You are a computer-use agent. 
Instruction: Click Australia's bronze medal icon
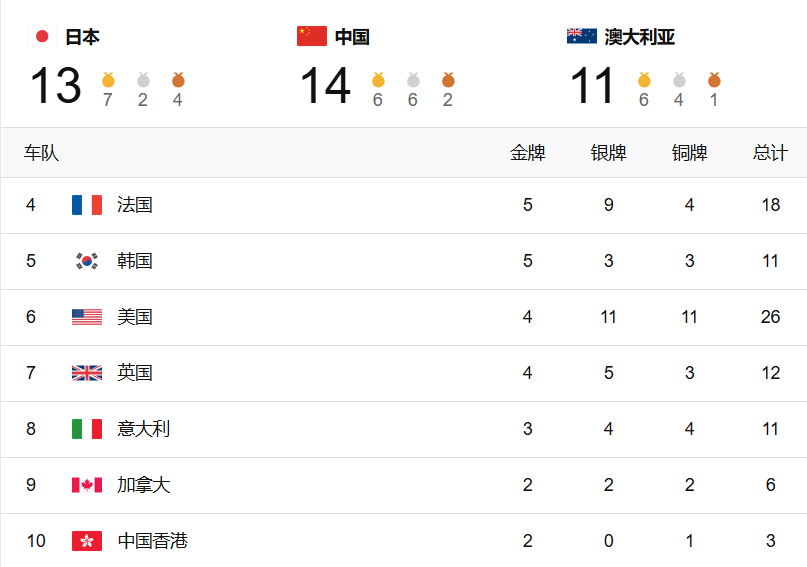pos(714,80)
